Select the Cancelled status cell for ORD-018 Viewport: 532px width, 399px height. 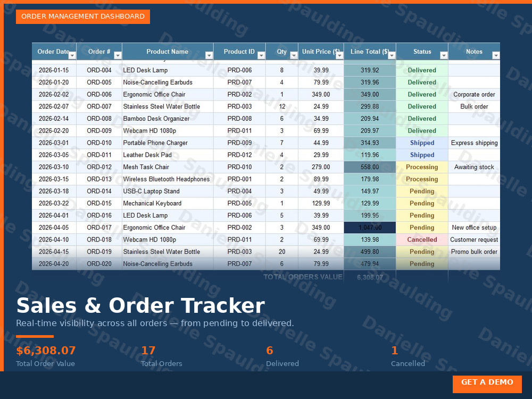tap(422, 240)
